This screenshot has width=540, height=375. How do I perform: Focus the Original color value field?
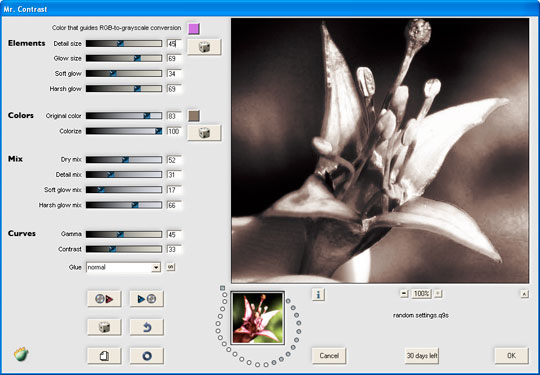point(174,116)
